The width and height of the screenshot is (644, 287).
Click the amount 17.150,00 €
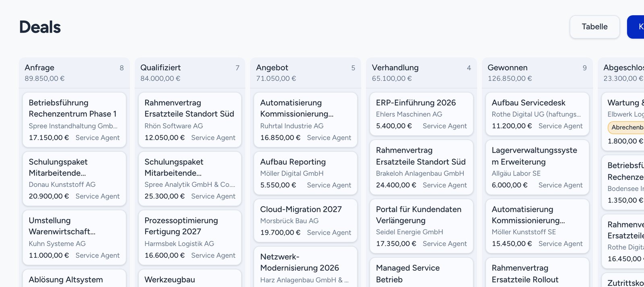[49, 138]
